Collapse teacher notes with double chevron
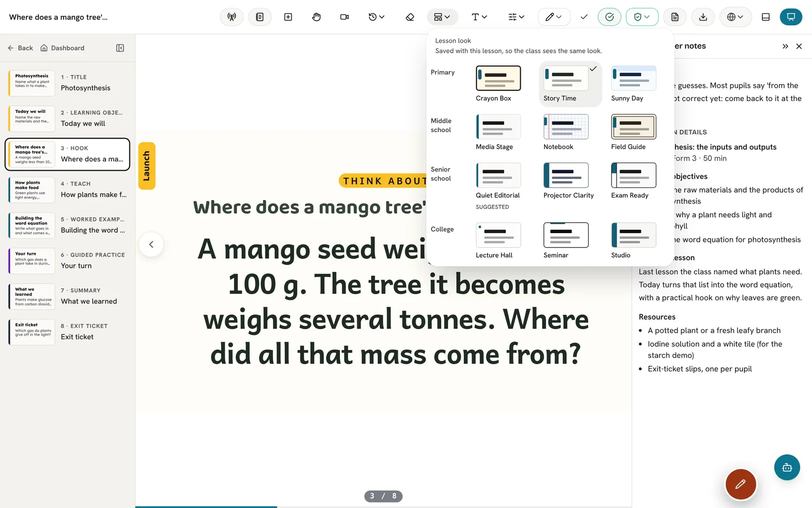Screen dimensions: 812x508 point(785,46)
